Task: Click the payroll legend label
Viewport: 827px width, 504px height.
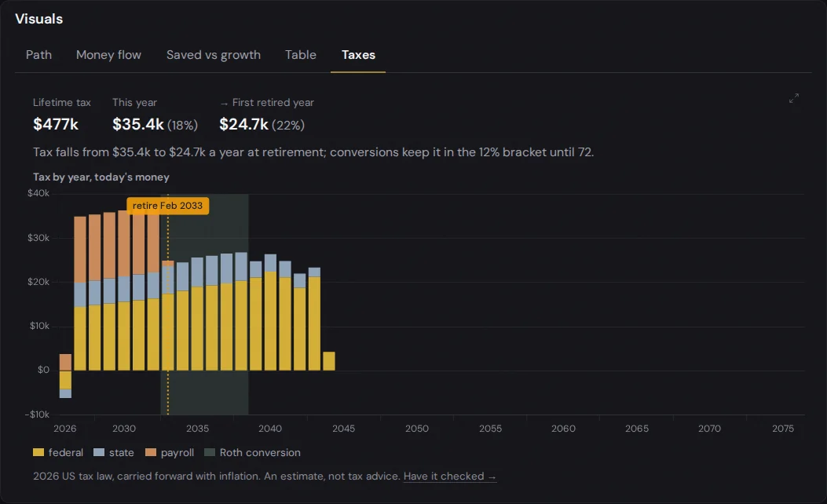Action: point(177,452)
